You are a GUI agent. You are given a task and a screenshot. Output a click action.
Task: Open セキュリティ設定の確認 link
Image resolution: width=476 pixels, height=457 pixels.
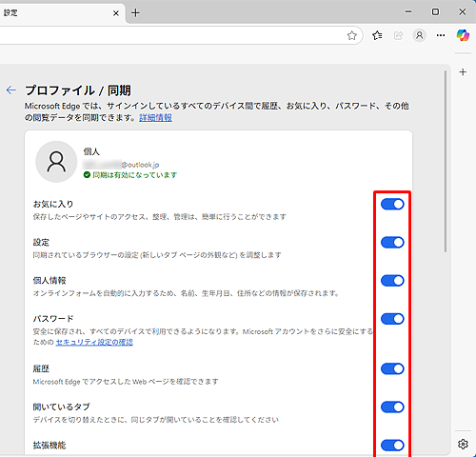(x=94, y=342)
